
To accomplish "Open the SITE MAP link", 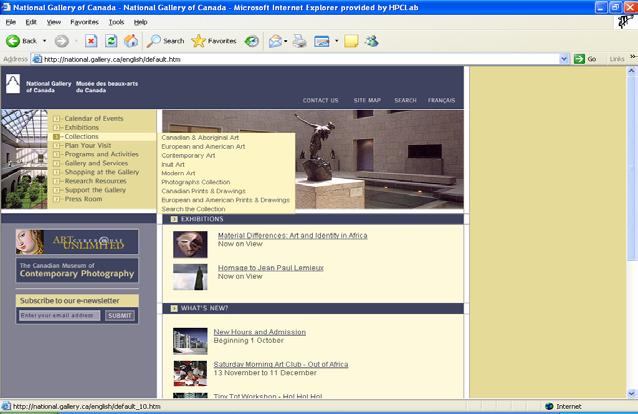I will (x=367, y=100).
